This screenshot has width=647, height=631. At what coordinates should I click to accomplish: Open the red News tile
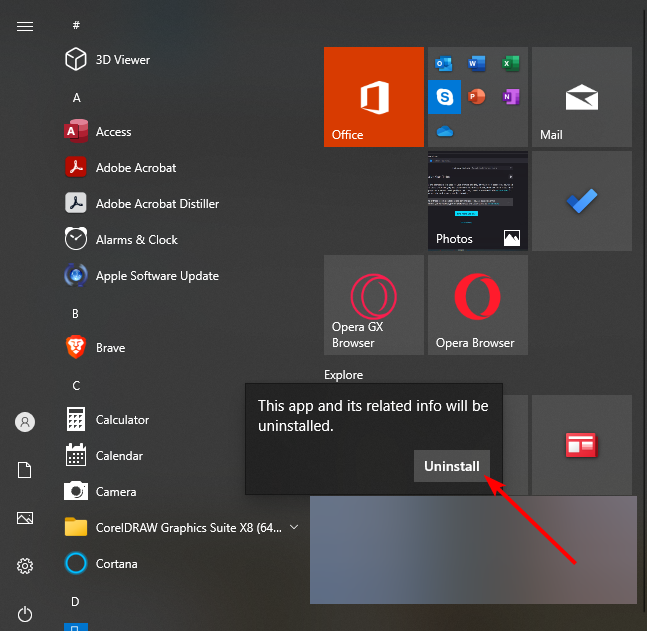point(581,444)
